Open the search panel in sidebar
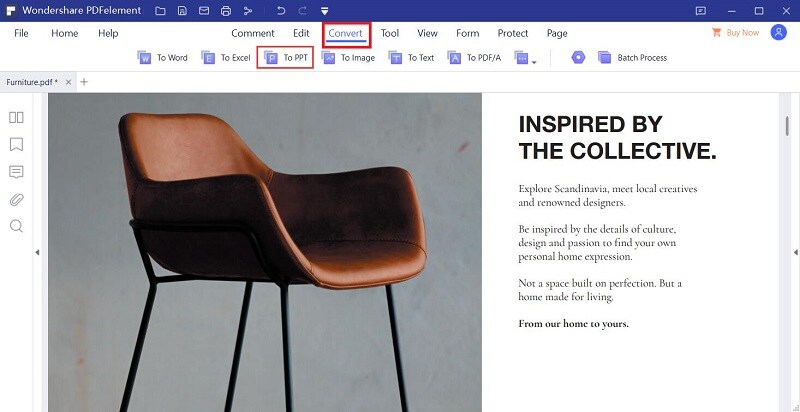800x412 pixels. point(16,226)
